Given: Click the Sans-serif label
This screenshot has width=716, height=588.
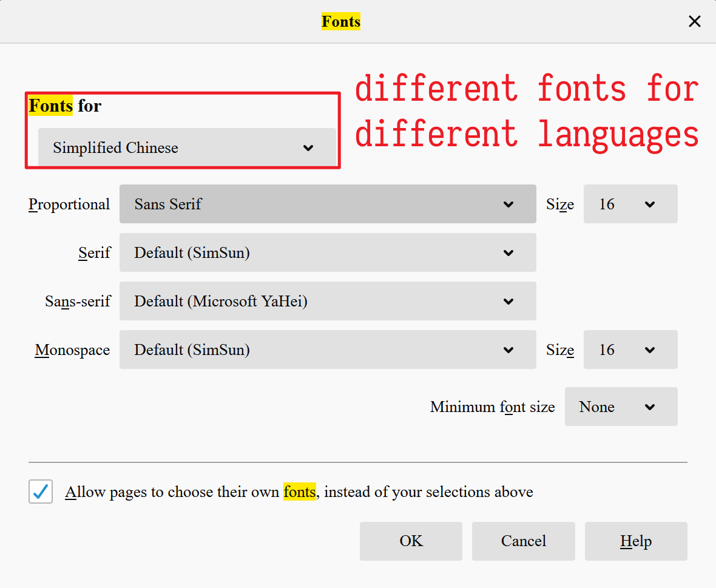Looking at the screenshot, I should [x=78, y=302].
